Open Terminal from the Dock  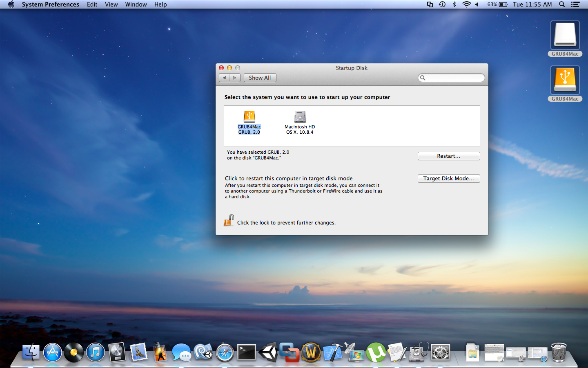247,352
